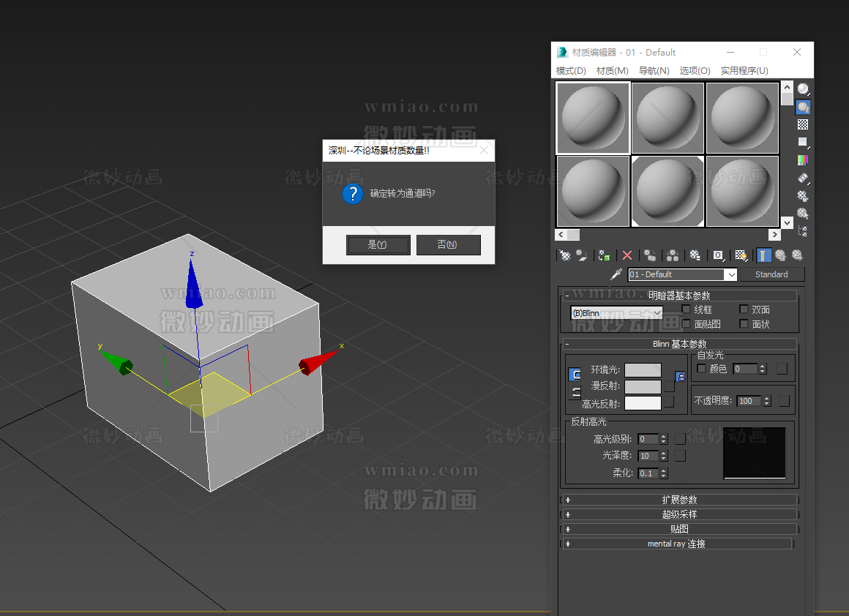Image resolution: width=849 pixels, height=616 pixels.
Task: Click the Make Material Copy icon
Action: pos(650,255)
